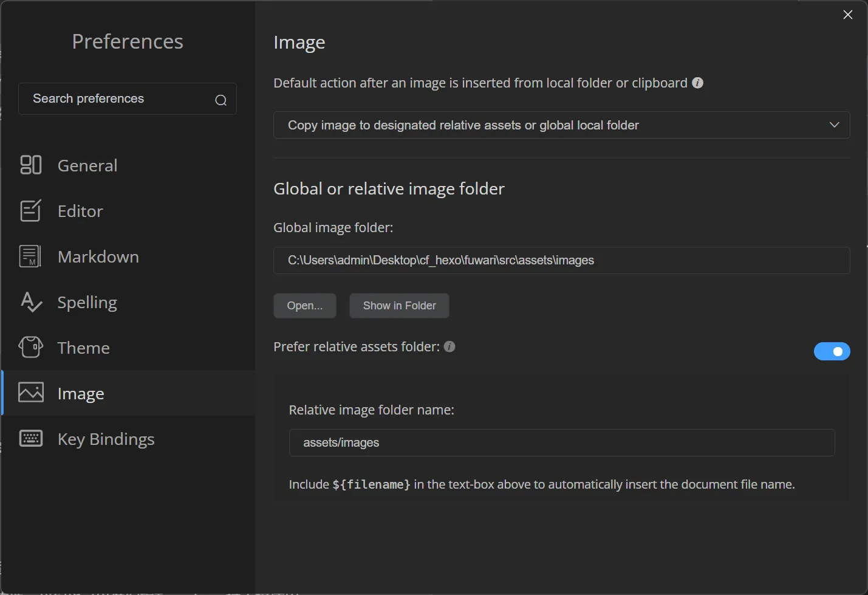
Task: Click the Editor pencil-note icon
Action: tap(31, 211)
